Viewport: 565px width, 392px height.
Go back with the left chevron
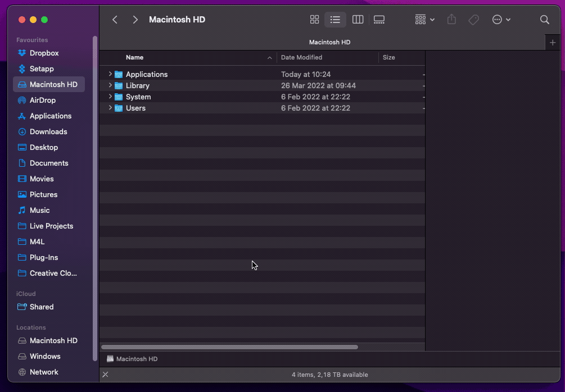click(x=115, y=20)
